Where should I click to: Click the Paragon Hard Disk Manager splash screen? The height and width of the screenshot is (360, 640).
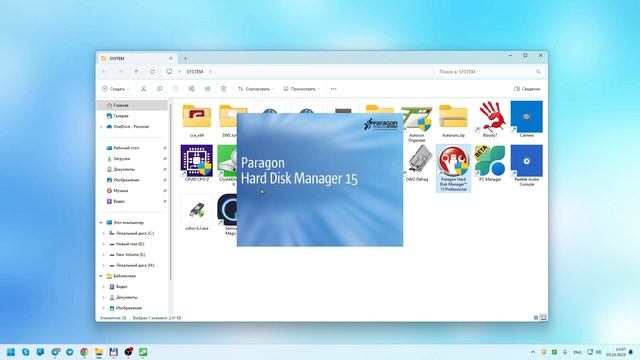pos(320,180)
